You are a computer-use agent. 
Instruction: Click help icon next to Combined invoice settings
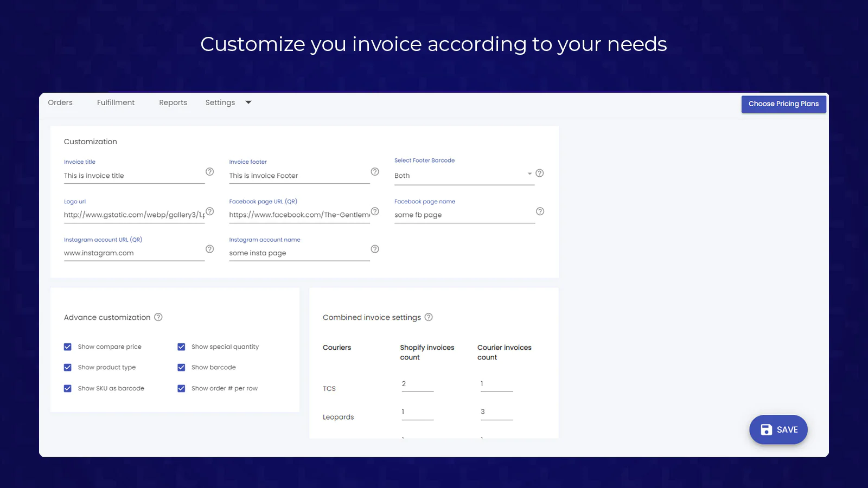tap(429, 317)
